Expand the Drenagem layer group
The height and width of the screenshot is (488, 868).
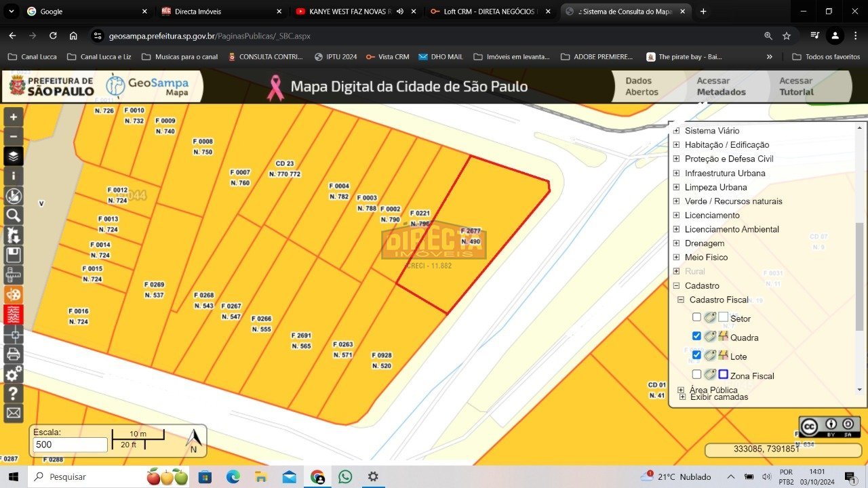676,243
